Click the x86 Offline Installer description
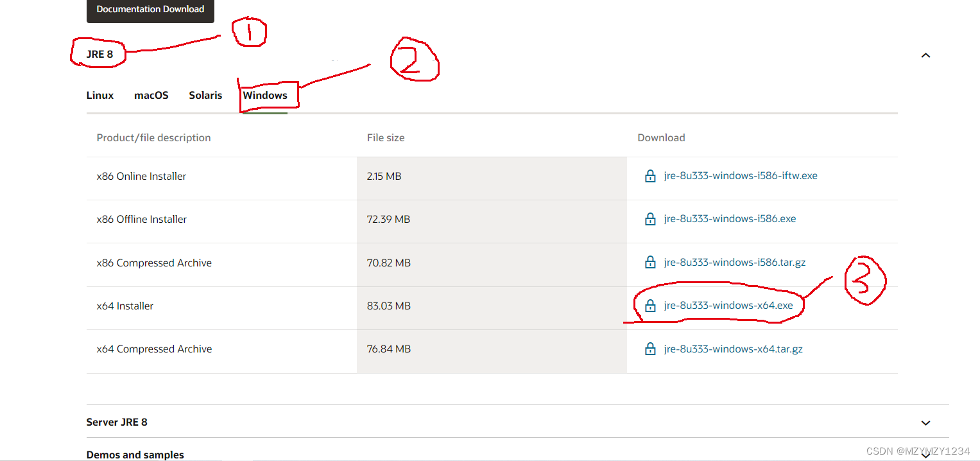Viewport: 980px width, 461px height. pos(142,219)
